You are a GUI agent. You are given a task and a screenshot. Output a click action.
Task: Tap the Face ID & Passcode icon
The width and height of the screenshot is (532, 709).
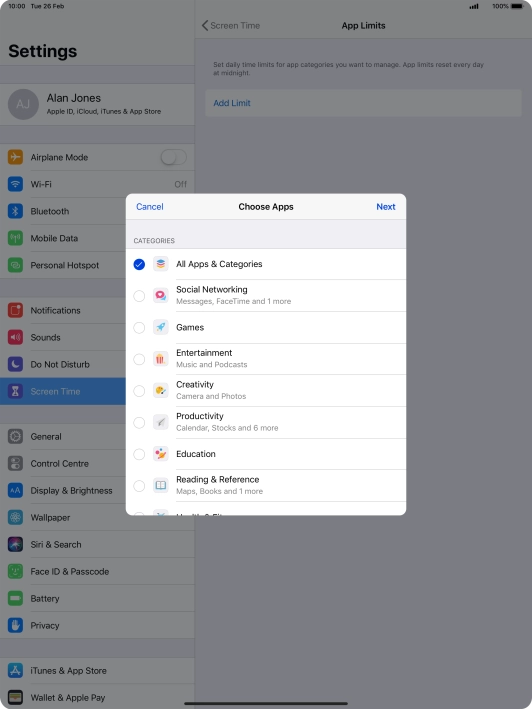click(x=15, y=572)
